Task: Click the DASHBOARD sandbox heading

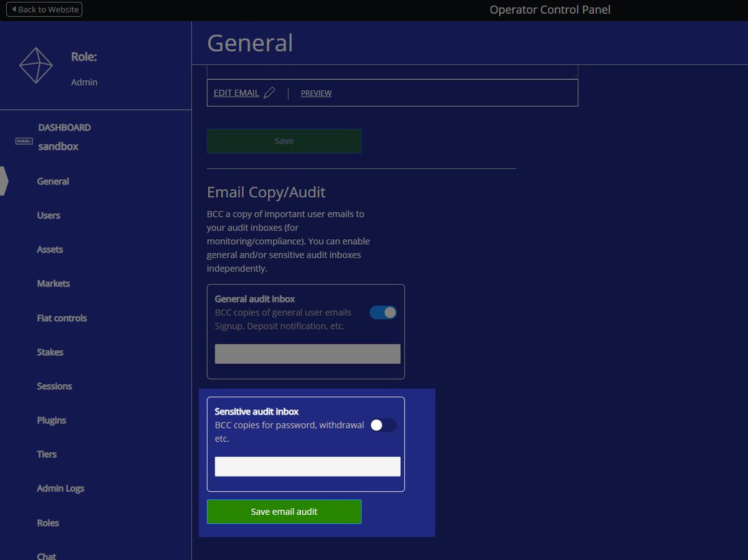Action: [64, 137]
